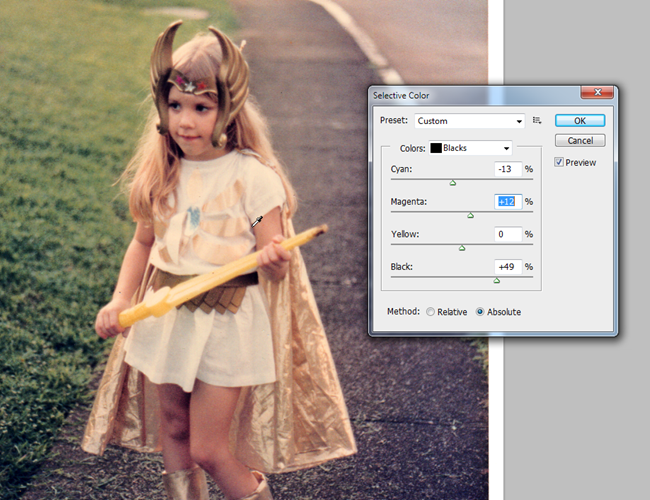Sample the image at the eyedropper cursor
This screenshot has width=650, height=500.
(252, 227)
